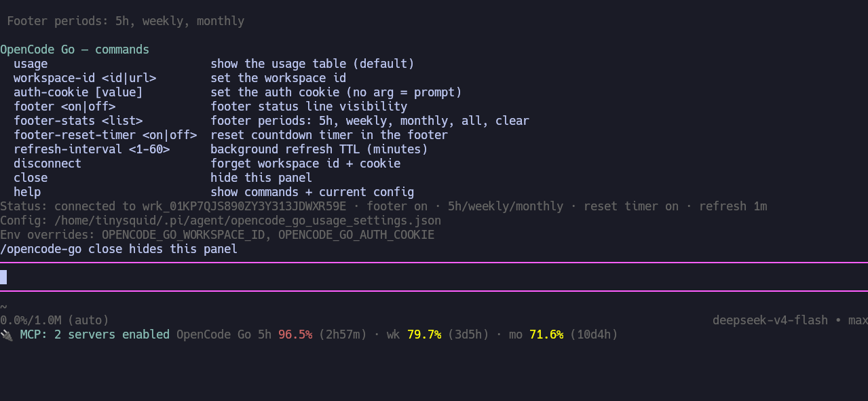Click description 'set the auth cookie (no arg = prompt)'
Viewport: 868px width, 401px height.
click(x=336, y=92)
